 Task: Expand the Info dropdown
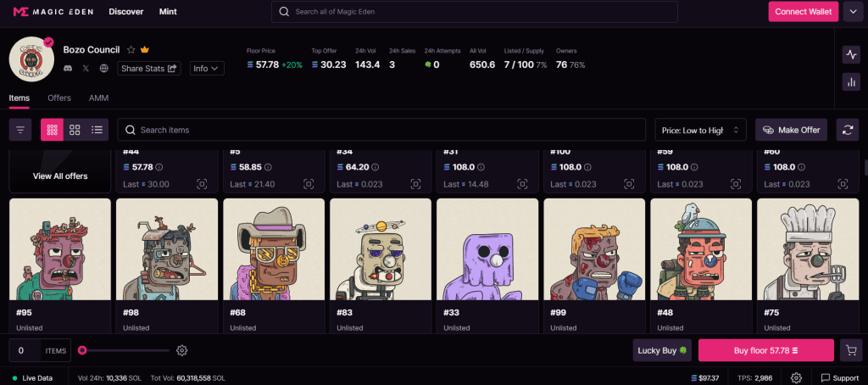tap(206, 68)
